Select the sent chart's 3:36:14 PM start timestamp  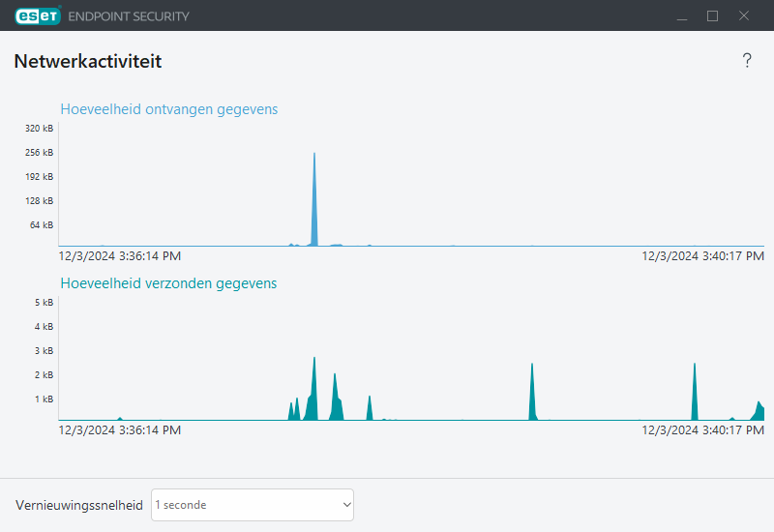[x=120, y=430]
